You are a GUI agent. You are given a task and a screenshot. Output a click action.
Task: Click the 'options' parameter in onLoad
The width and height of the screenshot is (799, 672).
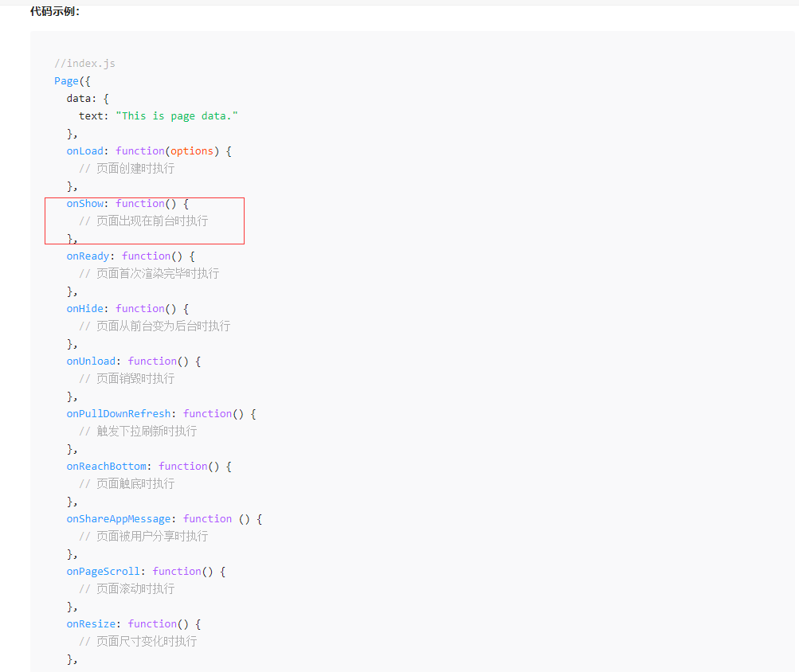coord(192,150)
